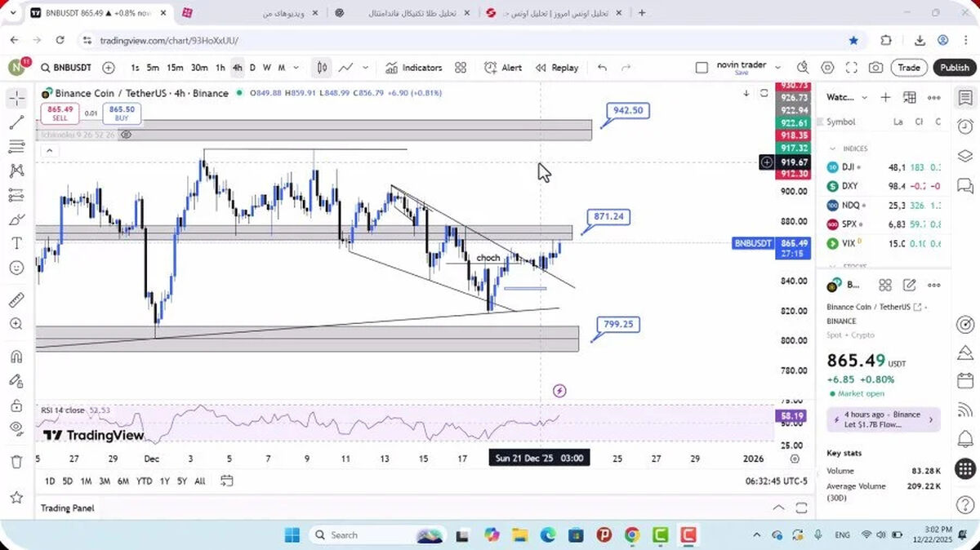Toggle the layout checkbox beside novin trader
This screenshot has height=550, width=980.
pos(702,68)
